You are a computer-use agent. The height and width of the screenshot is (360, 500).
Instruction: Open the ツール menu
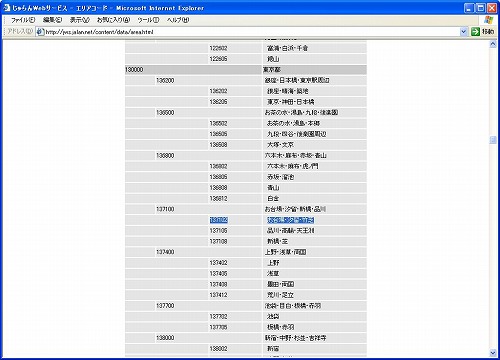(x=148, y=20)
